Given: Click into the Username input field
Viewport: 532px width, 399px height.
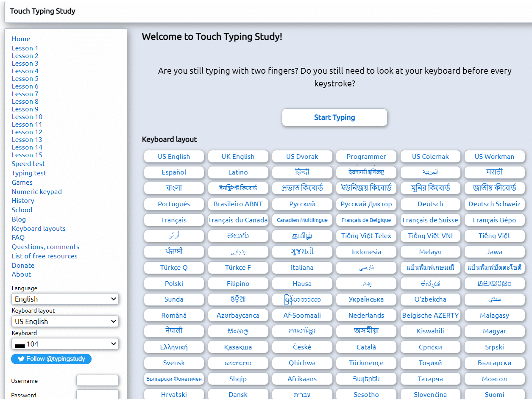Looking at the screenshot, I should click(x=97, y=380).
